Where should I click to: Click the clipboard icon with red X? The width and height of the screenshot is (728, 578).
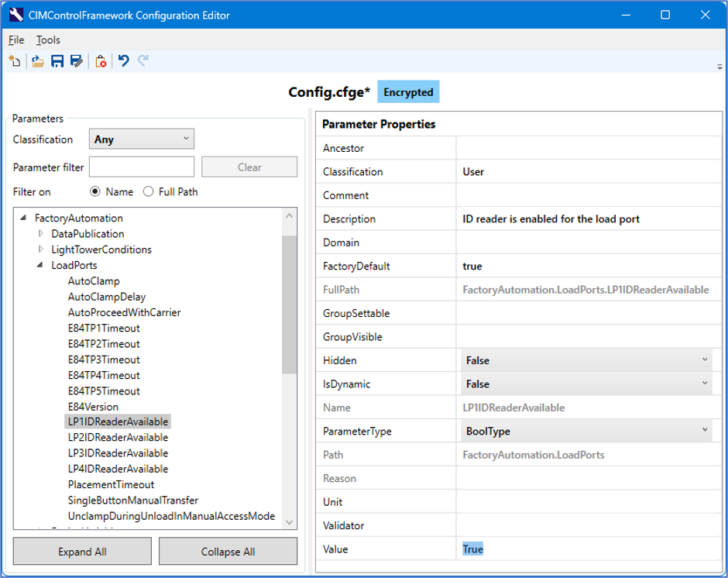(x=101, y=61)
